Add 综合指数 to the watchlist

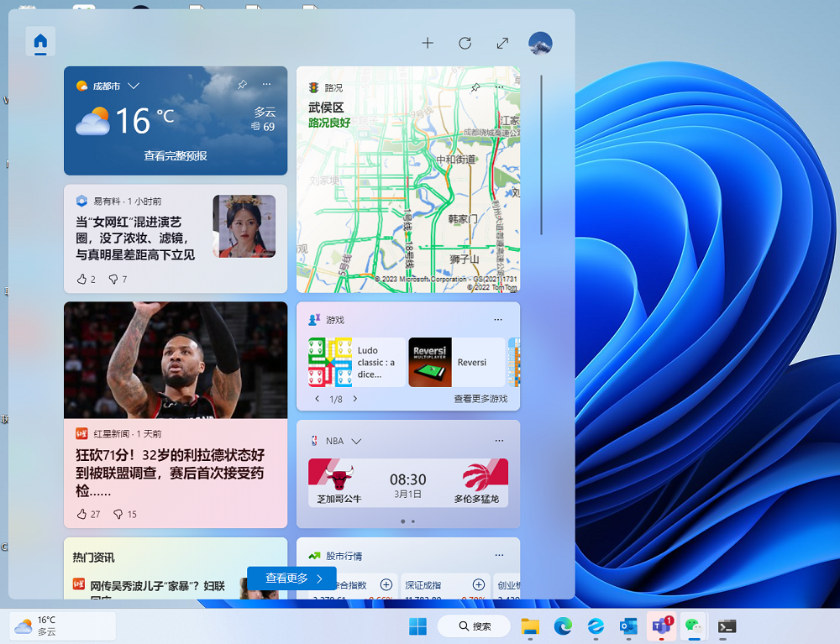click(386, 584)
